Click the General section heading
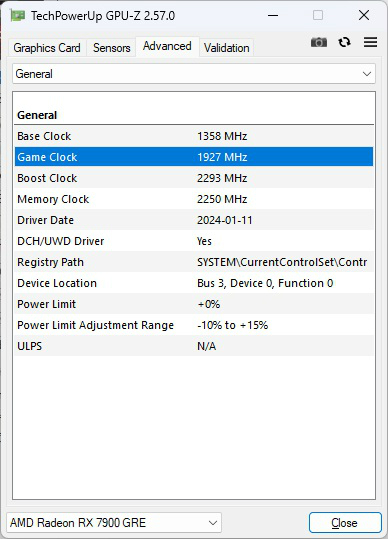The width and height of the screenshot is (388, 539). 37,115
